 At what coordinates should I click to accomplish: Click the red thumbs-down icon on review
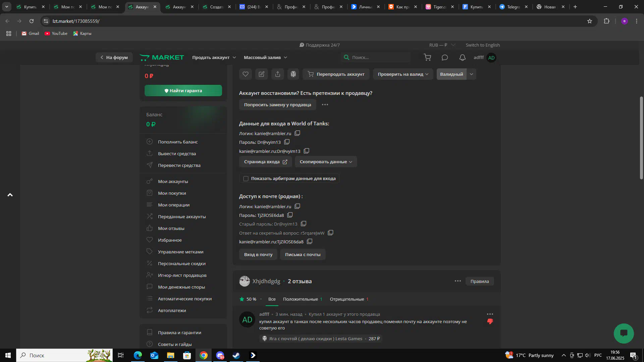[x=490, y=321]
